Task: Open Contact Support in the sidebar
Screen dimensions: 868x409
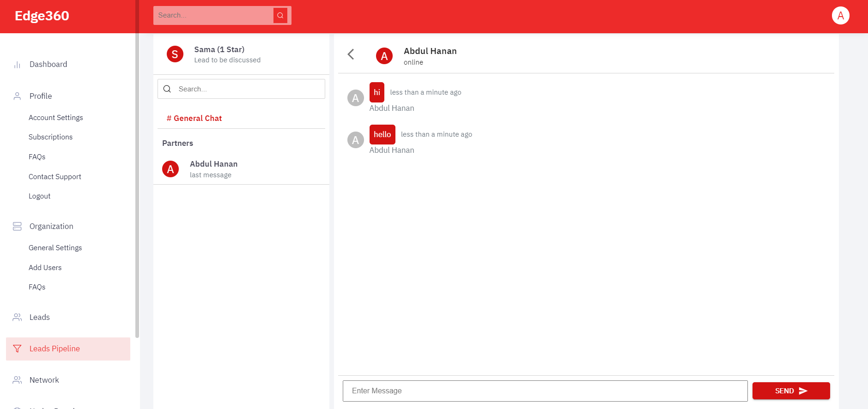Action: pyautogui.click(x=55, y=177)
